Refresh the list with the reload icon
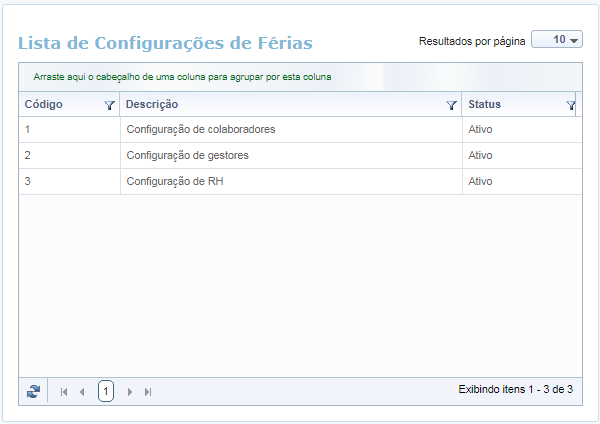The image size is (600, 424). (34, 392)
